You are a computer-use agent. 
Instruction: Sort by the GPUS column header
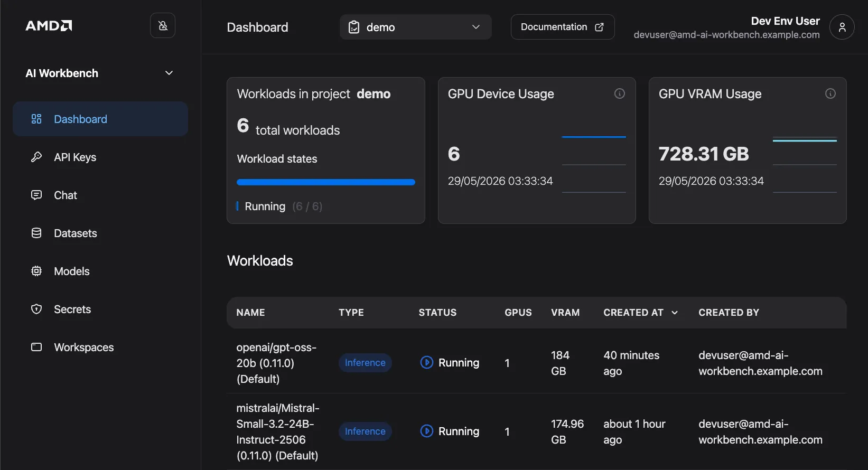[518, 313]
